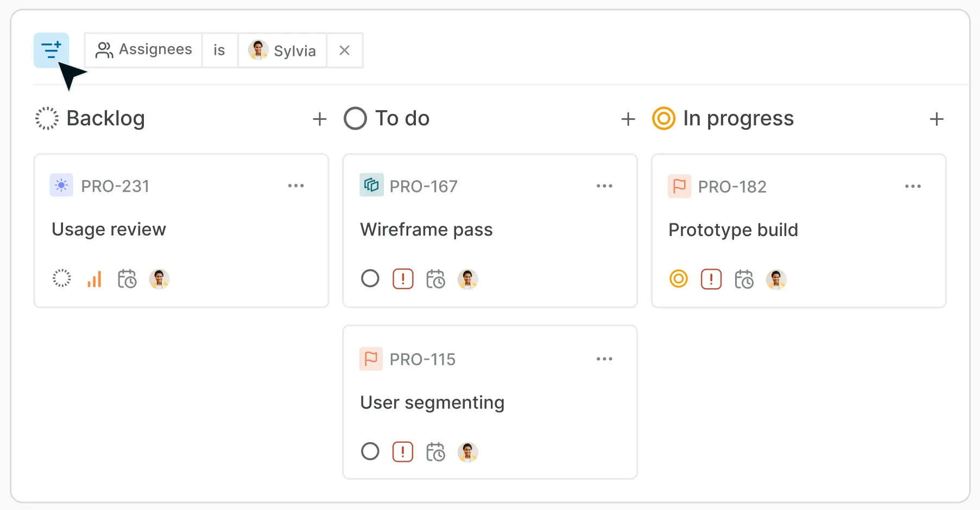Image resolution: width=980 pixels, height=510 pixels.
Task: Open more options for PRO-167
Action: click(604, 186)
